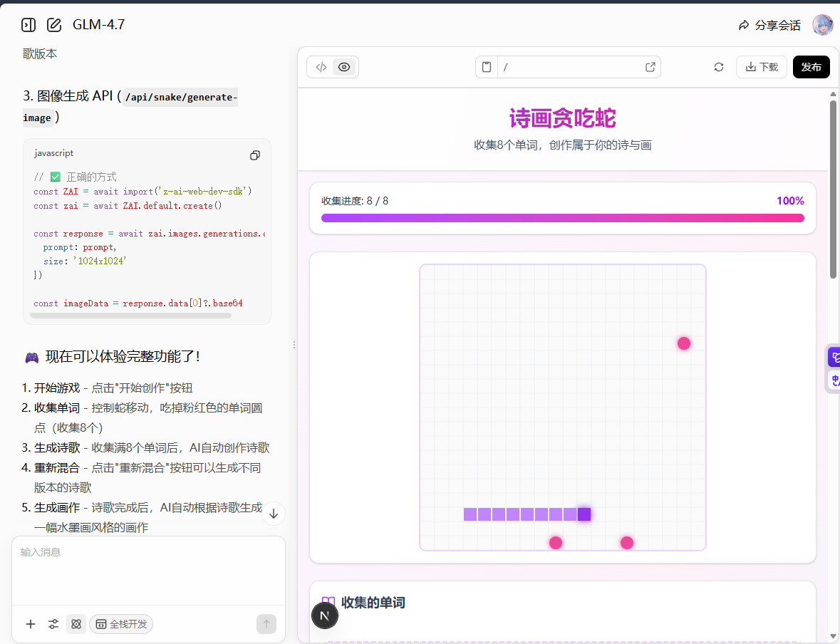Click the 发布 publish button
The width and height of the screenshot is (840, 644).
coord(811,67)
